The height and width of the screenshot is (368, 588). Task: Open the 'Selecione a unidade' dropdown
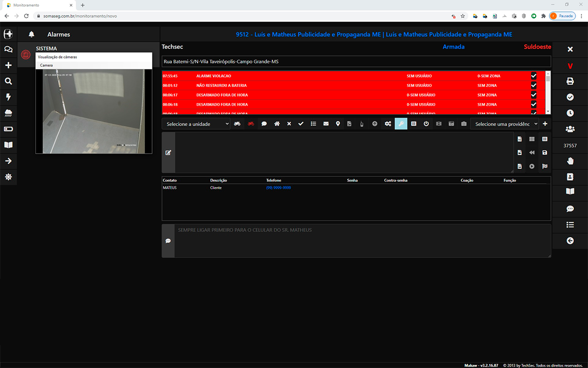tap(196, 123)
